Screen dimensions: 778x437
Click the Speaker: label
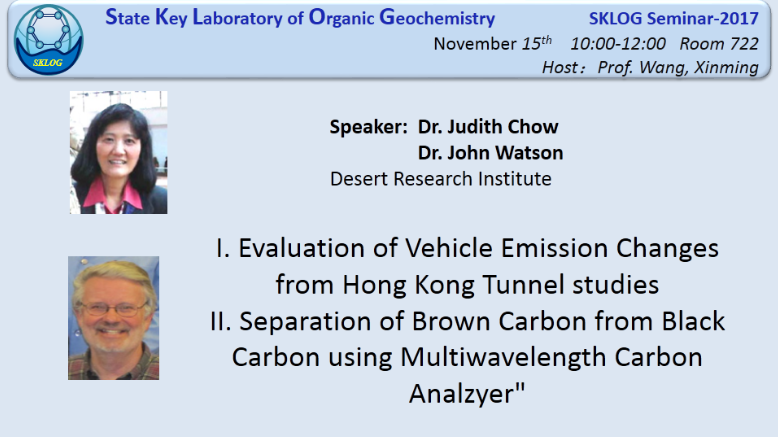368,127
